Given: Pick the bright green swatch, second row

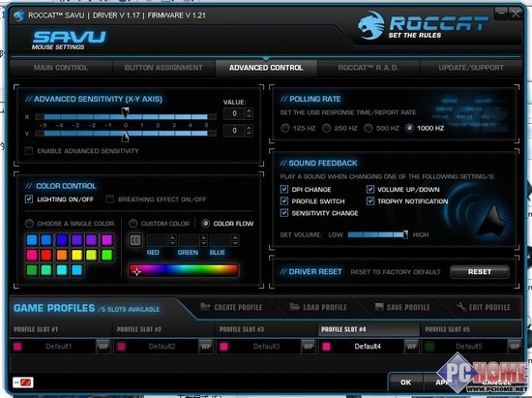Looking at the screenshot, I should [x=106, y=255].
